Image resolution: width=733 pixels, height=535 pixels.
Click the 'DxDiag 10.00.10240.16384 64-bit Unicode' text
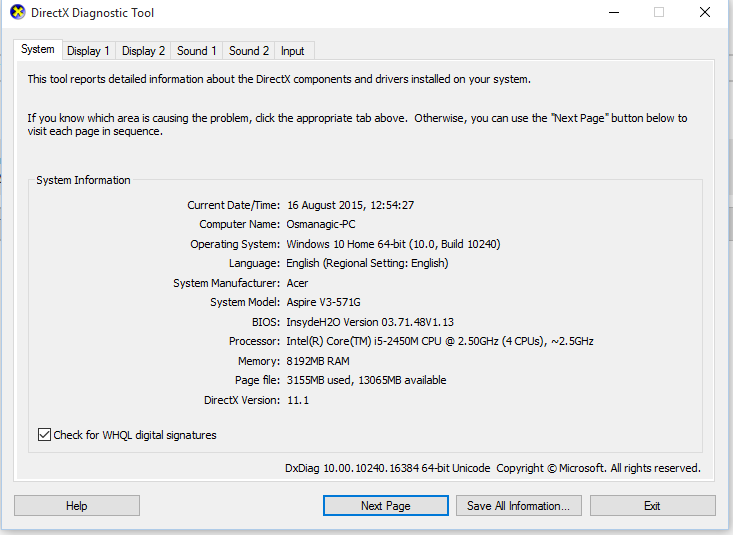coord(388,468)
